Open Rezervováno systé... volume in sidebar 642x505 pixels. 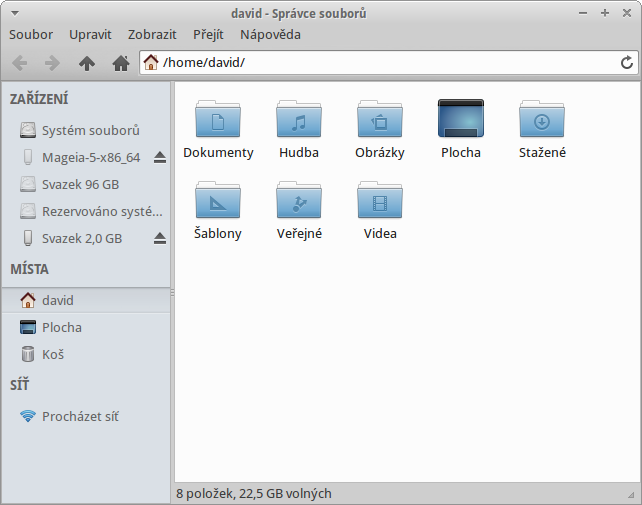(86, 211)
